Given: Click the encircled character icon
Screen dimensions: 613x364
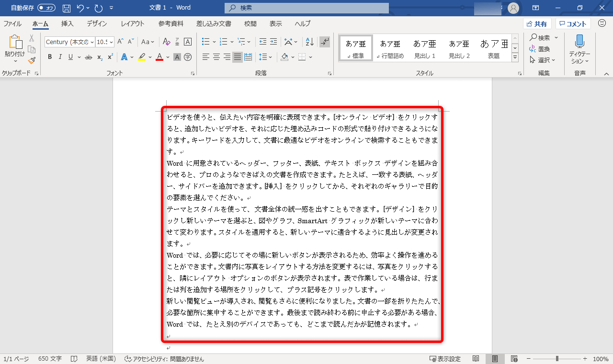Looking at the screenshot, I should [188, 57].
